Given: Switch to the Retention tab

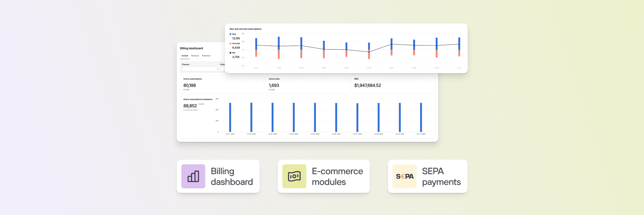Looking at the screenshot, I should tap(206, 56).
